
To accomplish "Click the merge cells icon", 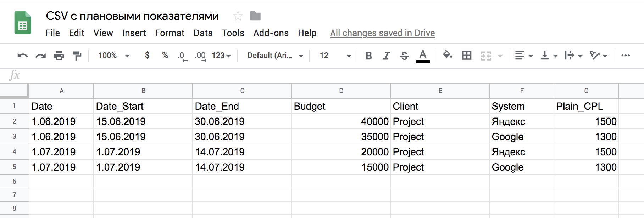I will [486, 56].
